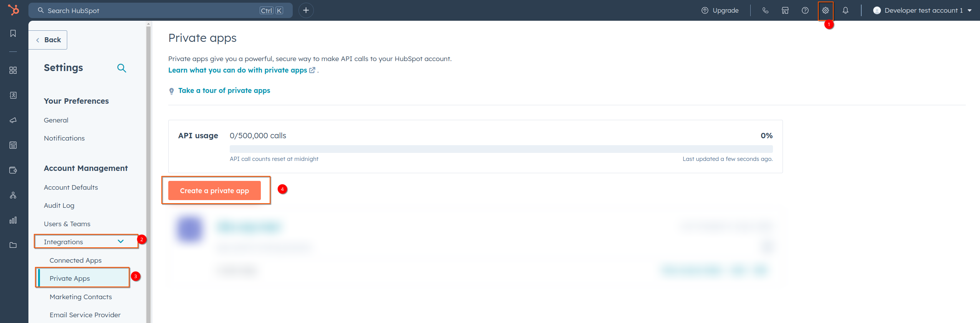The width and height of the screenshot is (980, 323).
Task: Click the 'Private apps' page heading
Action: 202,38
